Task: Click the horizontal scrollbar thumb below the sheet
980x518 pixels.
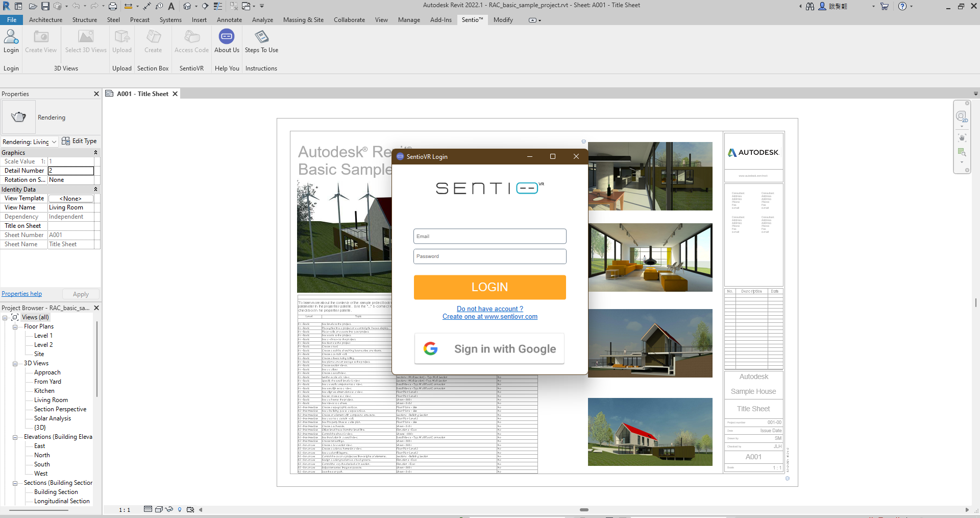Action: pyautogui.click(x=584, y=510)
